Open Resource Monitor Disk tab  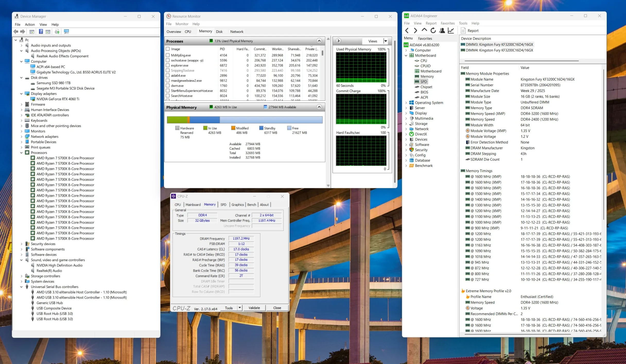(x=219, y=31)
